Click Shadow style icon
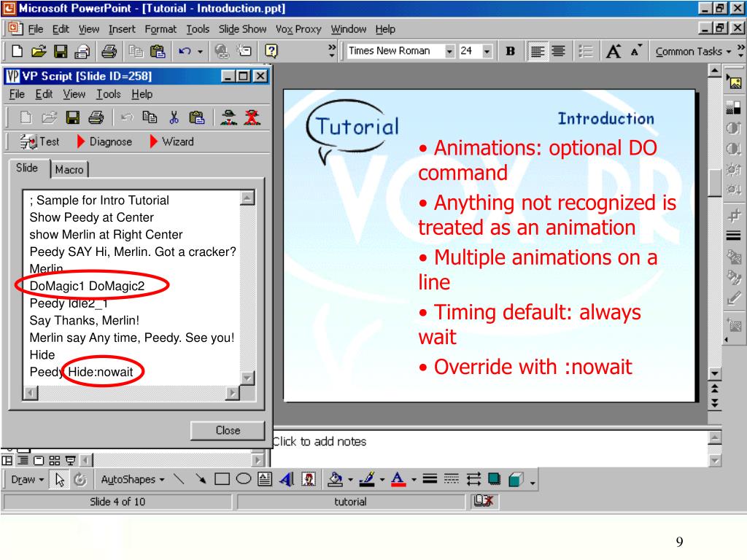Screen dimensions: 747x560 point(495,479)
